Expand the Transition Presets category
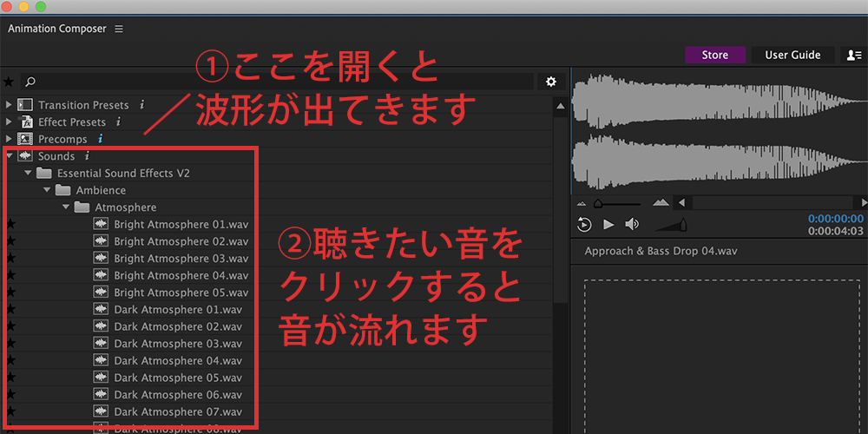The height and width of the screenshot is (434, 868). point(9,105)
